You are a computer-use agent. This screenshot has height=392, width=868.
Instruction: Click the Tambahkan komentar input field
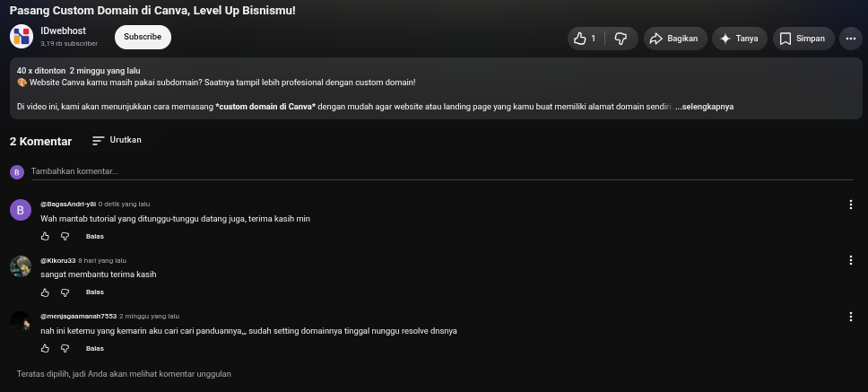point(442,171)
